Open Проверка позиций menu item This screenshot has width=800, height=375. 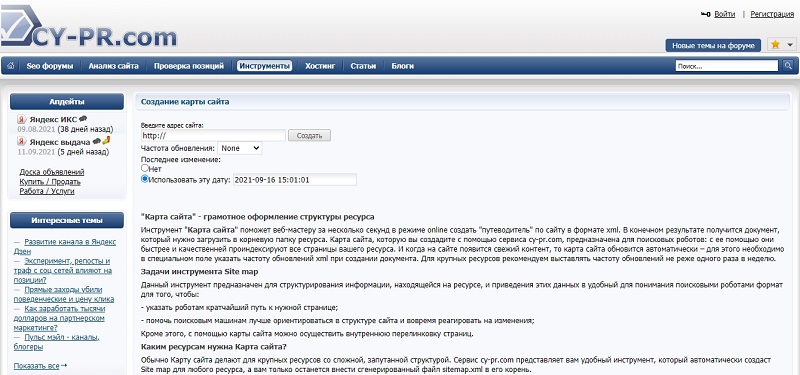pos(189,66)
